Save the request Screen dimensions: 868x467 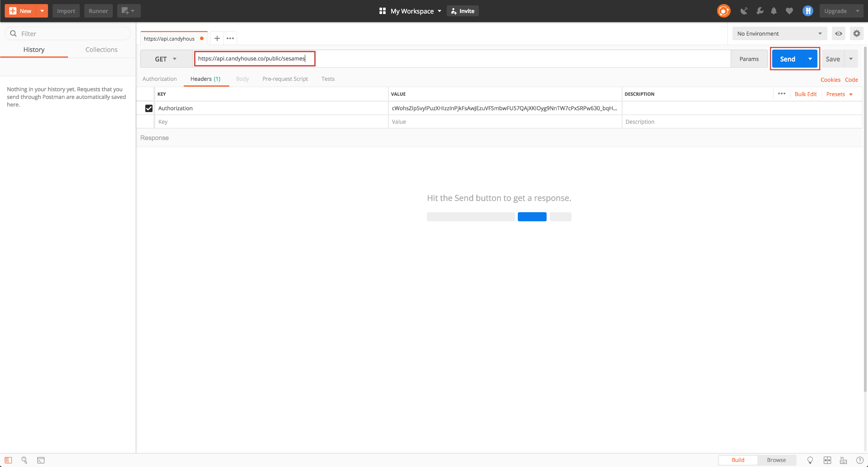(x=833, y=59)
